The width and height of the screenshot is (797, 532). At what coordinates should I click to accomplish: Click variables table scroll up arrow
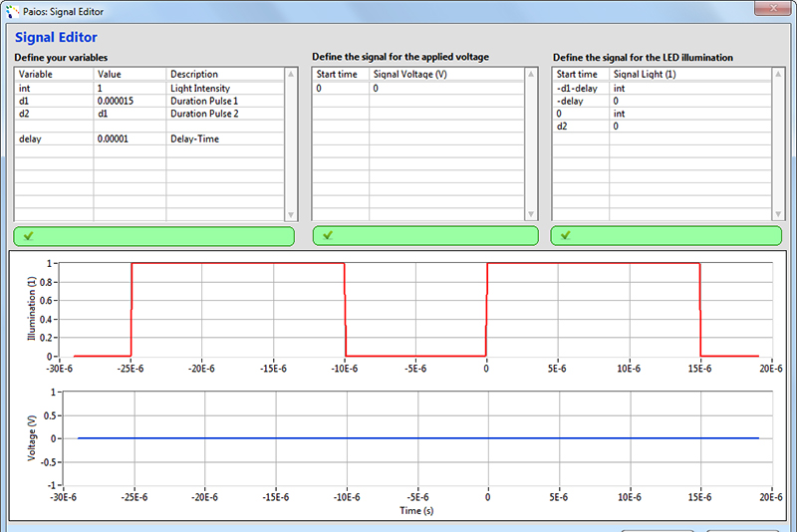click(291, 74)
